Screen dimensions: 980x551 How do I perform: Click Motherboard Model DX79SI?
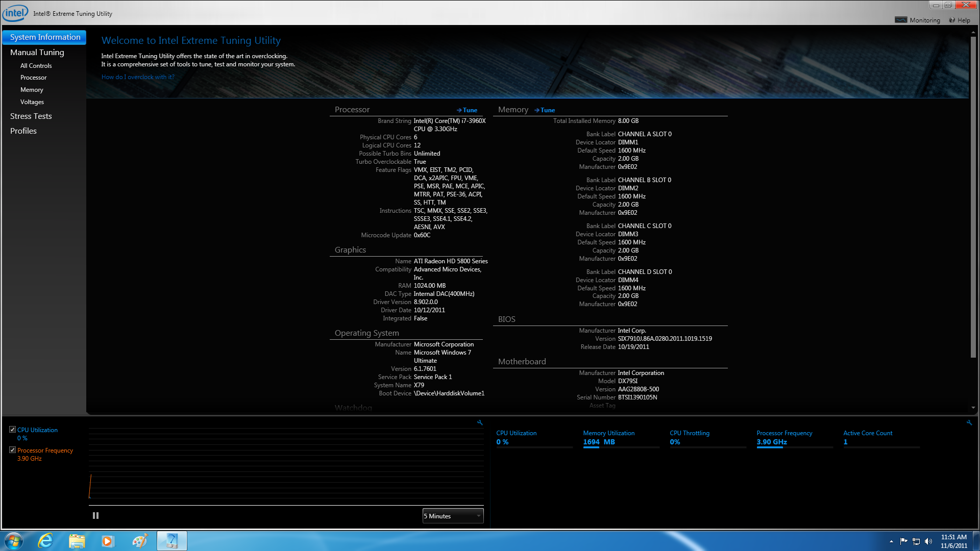(627, 381)
